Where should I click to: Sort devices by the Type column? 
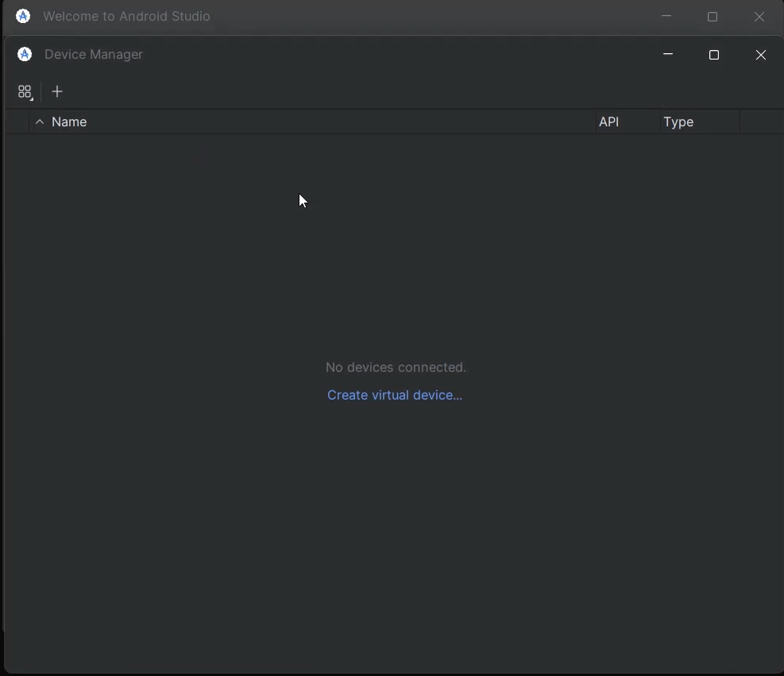[678, 122]
